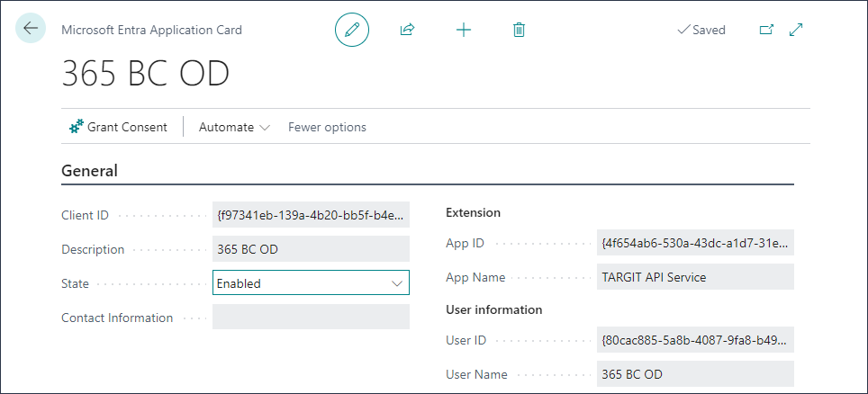Click Fewer options
The width and height of the screenshot is (868, 394).
point(327,127)
